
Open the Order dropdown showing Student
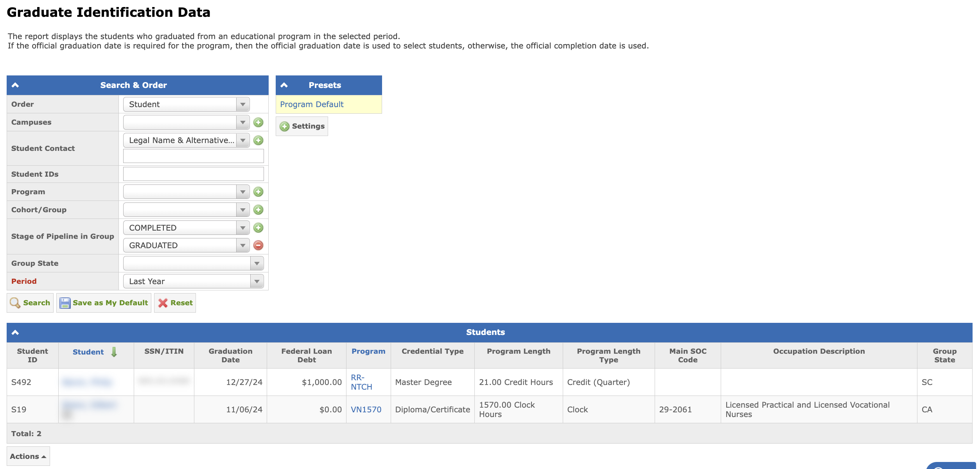pos(186,104)
